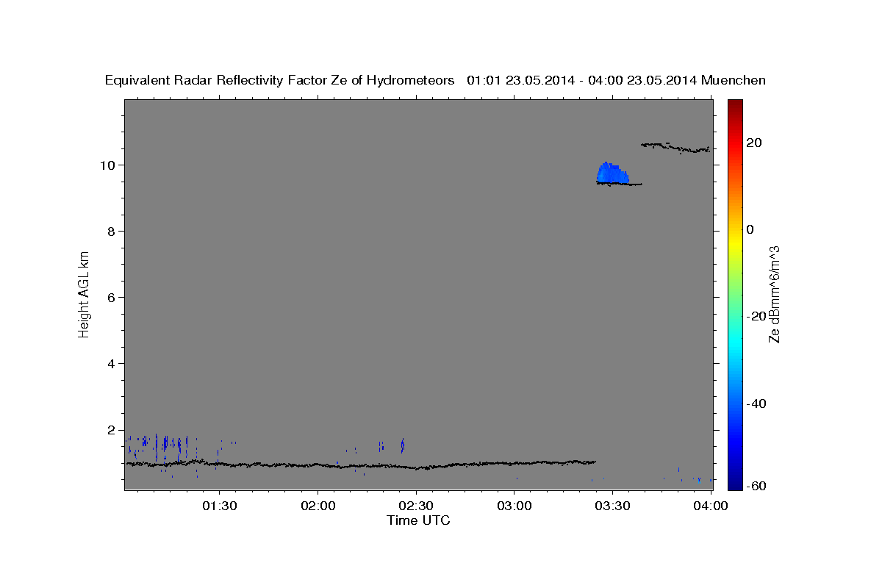The height and width of the screenshot is (588, 882).
Task: Click the '03:30' time tick label
Action: click(613, 506)
